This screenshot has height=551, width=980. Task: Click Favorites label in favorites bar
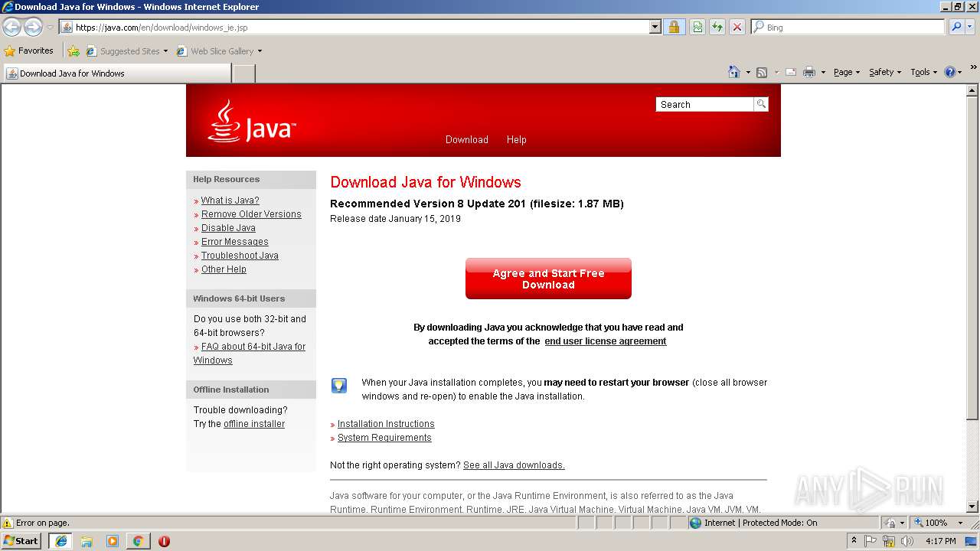point(36,51)
